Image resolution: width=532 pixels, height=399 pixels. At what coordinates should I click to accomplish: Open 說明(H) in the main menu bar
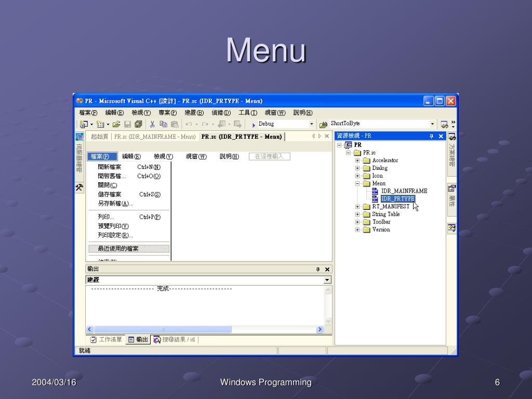point(303,113)
